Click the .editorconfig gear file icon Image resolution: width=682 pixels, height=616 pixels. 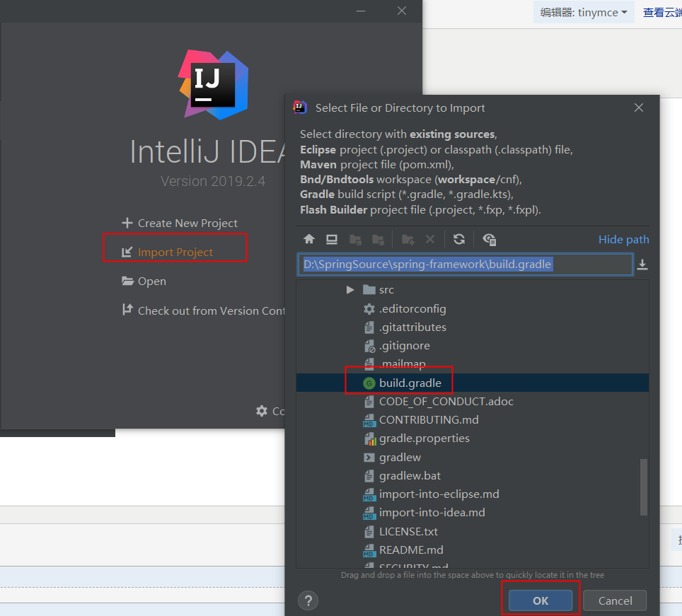pos(369,309)
